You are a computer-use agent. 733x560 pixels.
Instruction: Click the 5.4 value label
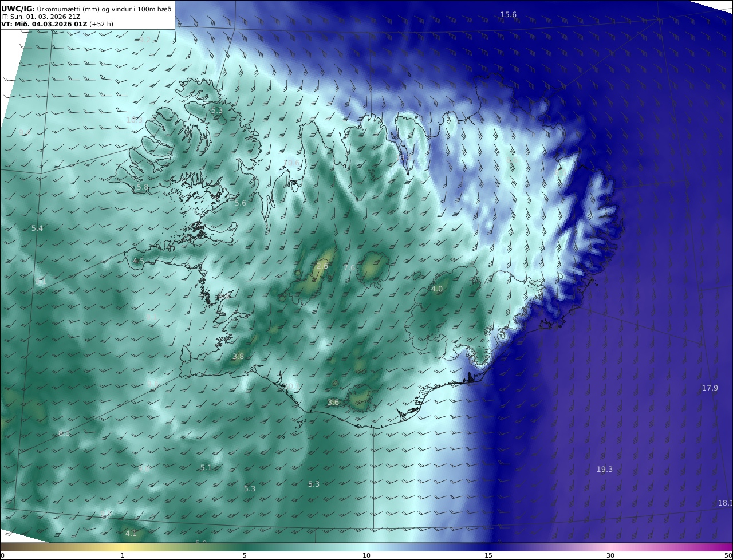pos(37,228)
